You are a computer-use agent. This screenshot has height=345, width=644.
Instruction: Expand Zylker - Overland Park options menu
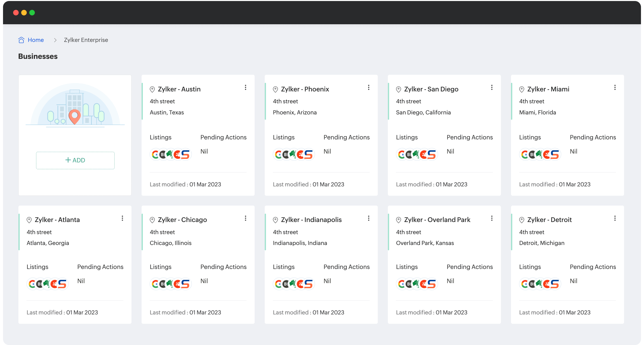(x=492, y=218)
